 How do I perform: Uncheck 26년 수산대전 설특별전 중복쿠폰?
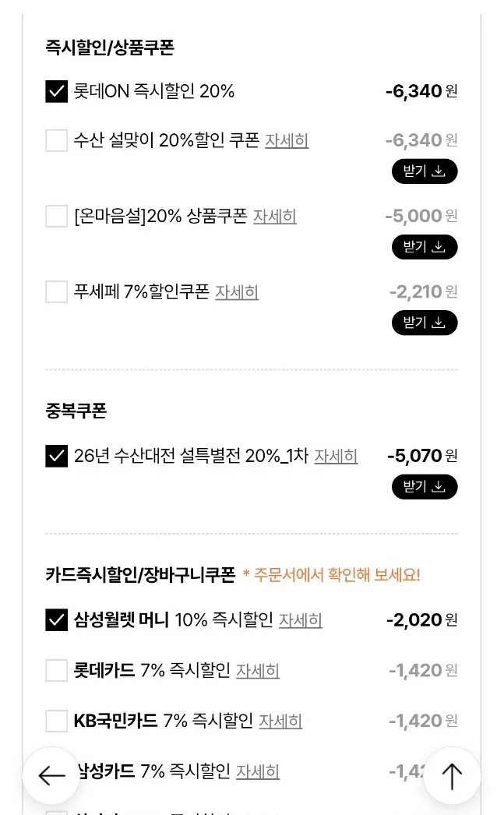pyautogui.click(x=57, y=456)
